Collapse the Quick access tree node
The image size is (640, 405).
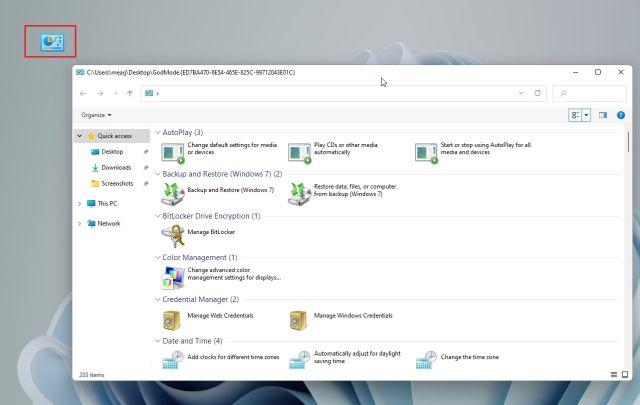(80, 136)
